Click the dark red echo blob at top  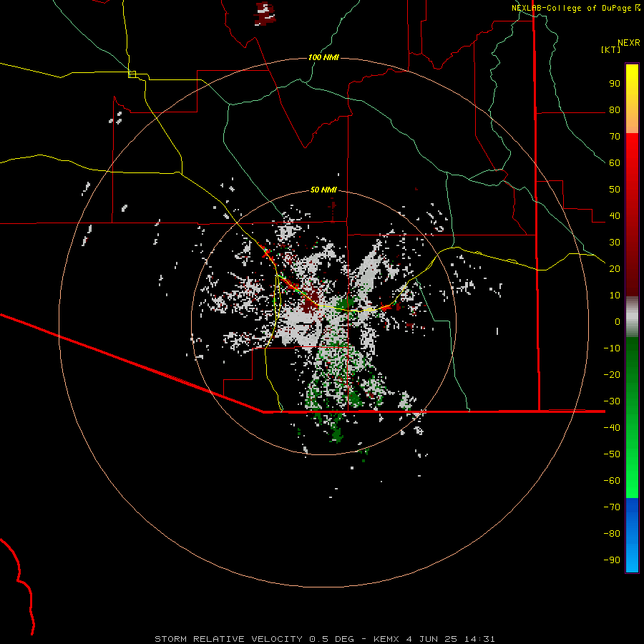click(x=265, y=14)
